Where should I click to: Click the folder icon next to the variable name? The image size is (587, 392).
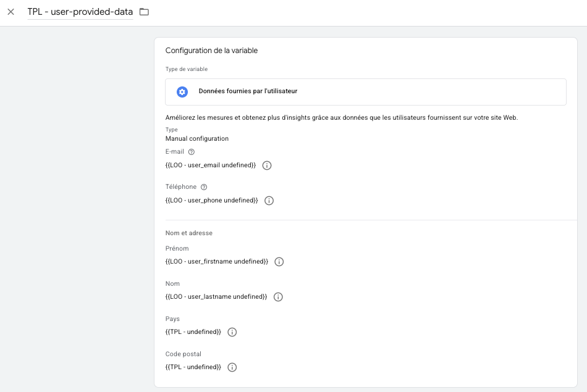pyautogui.click(x=144, y=12)
